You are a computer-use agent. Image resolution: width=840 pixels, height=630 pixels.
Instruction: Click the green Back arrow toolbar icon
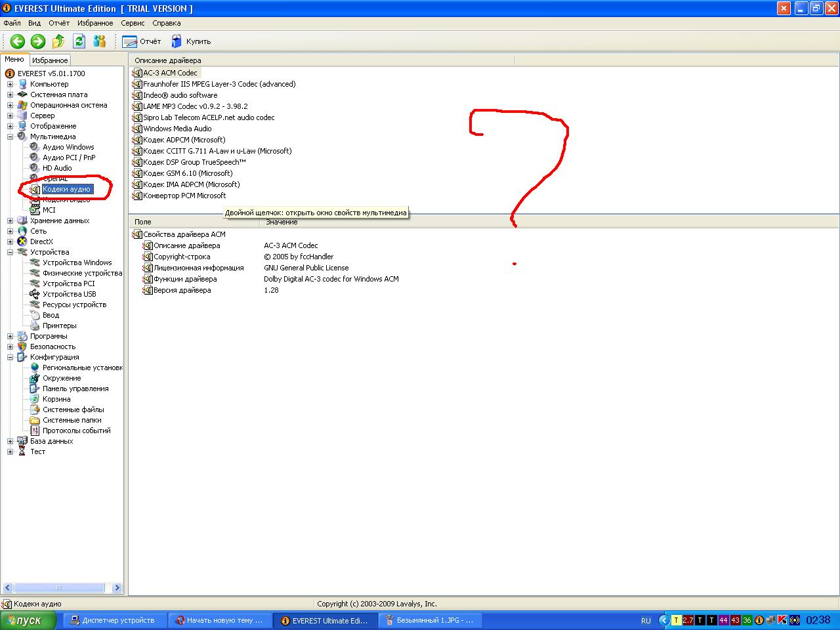click(x=18, y=41)
